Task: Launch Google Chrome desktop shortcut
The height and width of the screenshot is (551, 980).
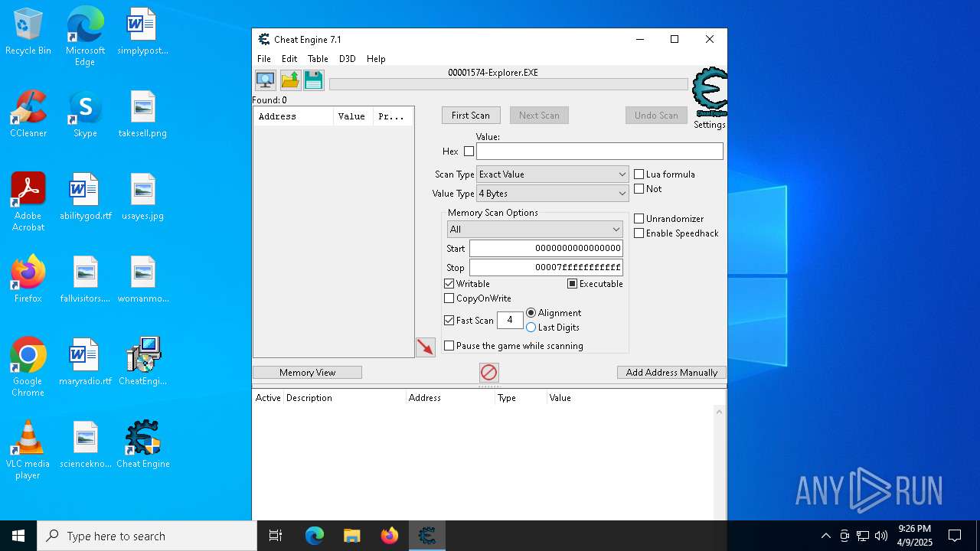Action: pyautogui.click(x=28, y=367)
